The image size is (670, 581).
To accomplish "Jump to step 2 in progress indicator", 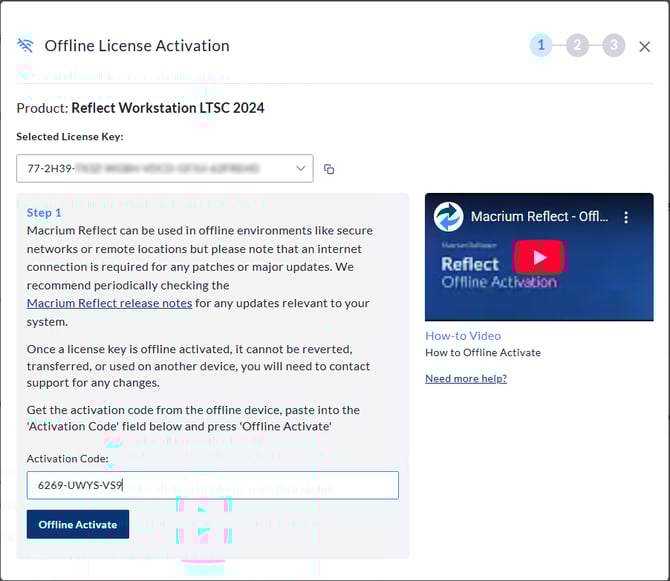I will point(577,45).
